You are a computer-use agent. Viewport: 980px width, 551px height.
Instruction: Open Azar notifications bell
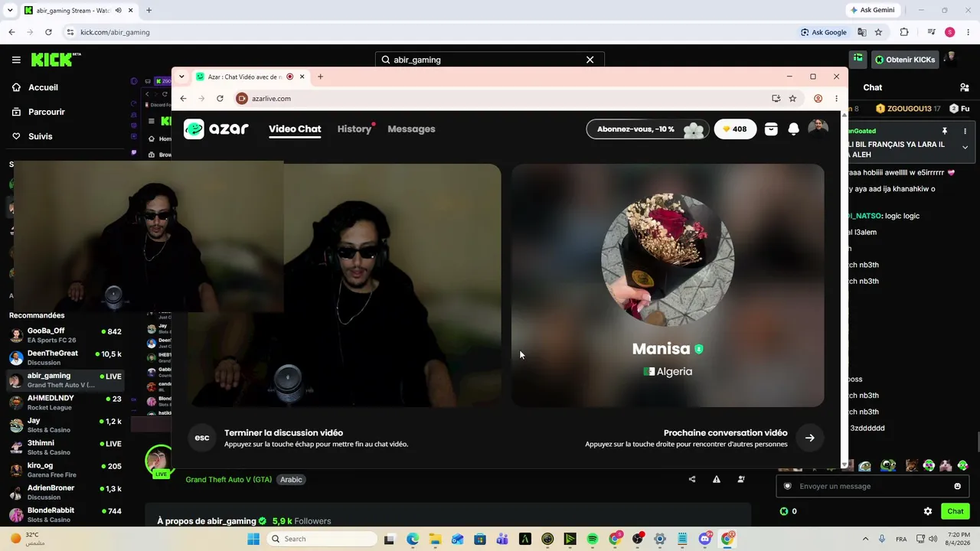coord(794,129)
